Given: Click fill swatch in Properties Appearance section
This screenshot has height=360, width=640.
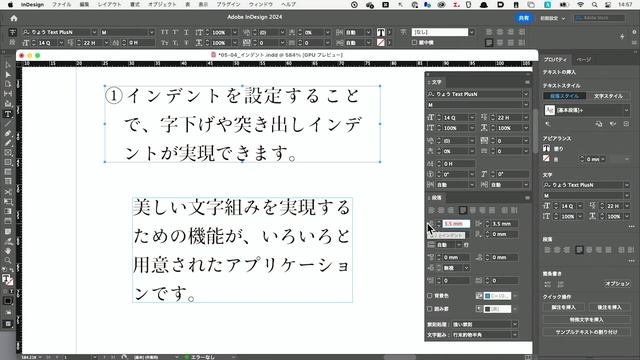Looking at the screenshot, I should tap(547, 149).
